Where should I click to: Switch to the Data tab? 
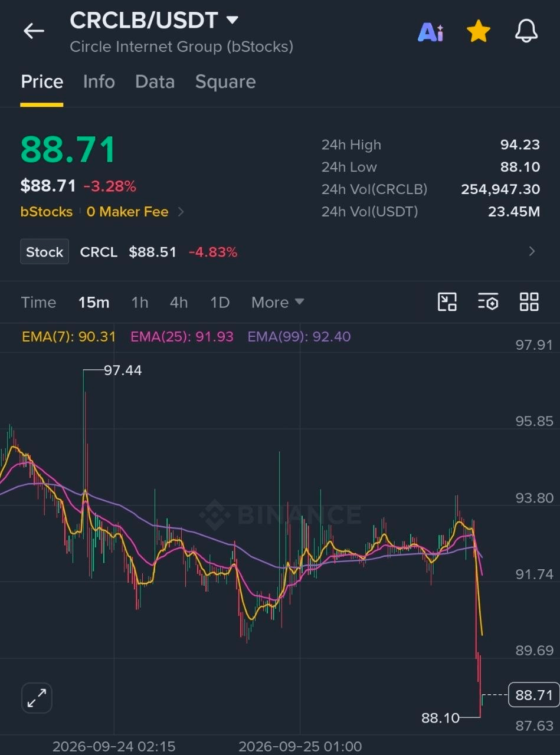tap(155, 81)
